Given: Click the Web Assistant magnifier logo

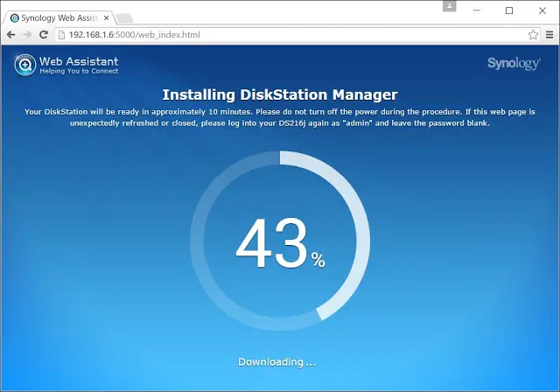Looking at the screenshot, I should [25, 65].
